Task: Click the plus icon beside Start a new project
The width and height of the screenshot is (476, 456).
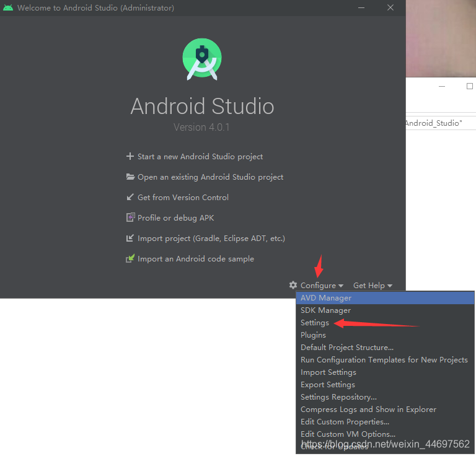Action: (x=130, y=156)
